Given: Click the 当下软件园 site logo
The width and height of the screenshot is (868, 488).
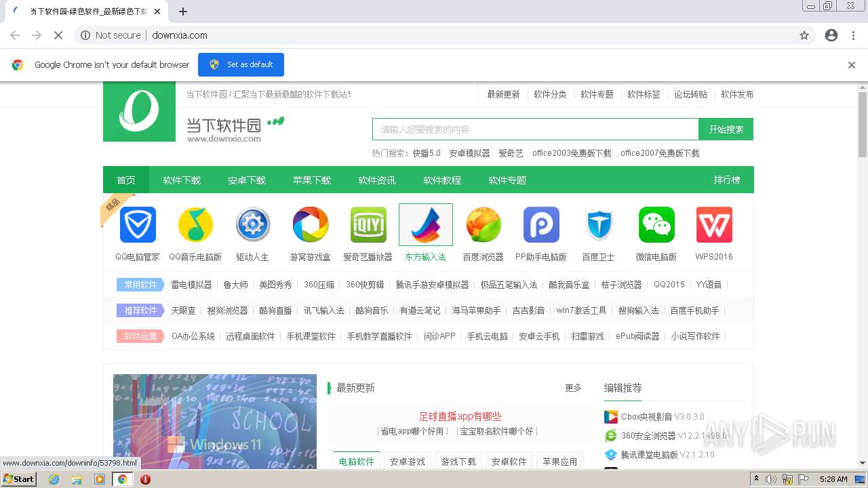Looking at the screenshot, I should [x=140, y=112].
